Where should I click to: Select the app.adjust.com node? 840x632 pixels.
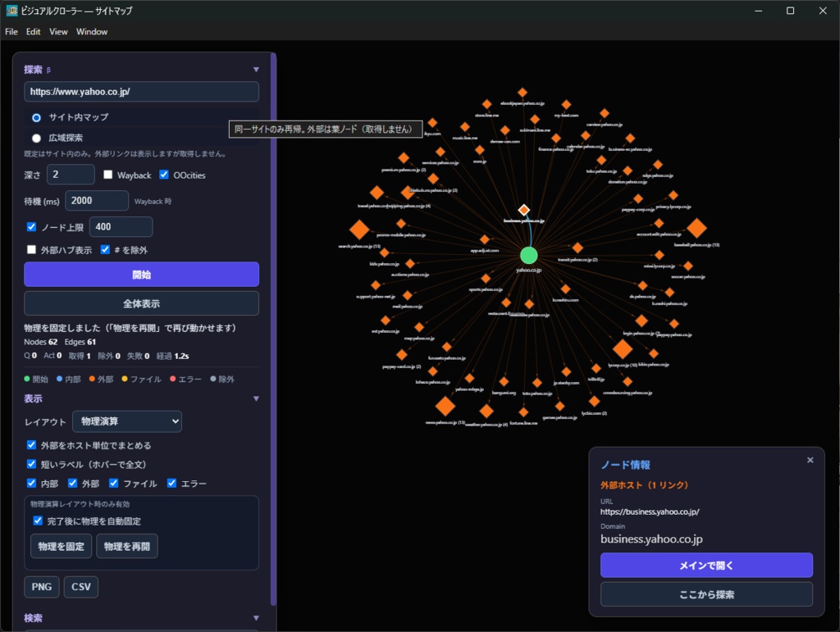485,239
